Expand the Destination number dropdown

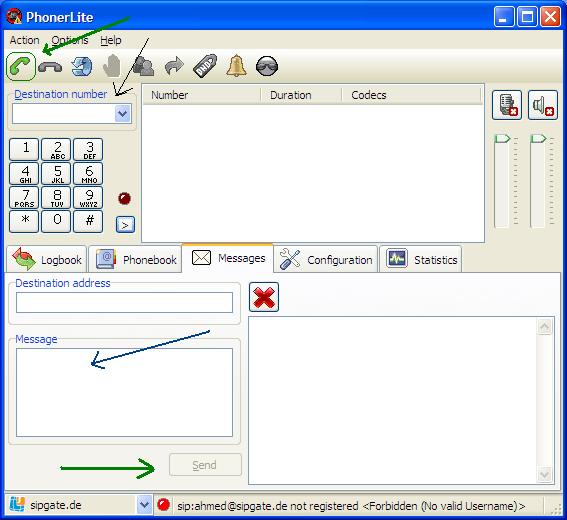(x=123, y=114)
